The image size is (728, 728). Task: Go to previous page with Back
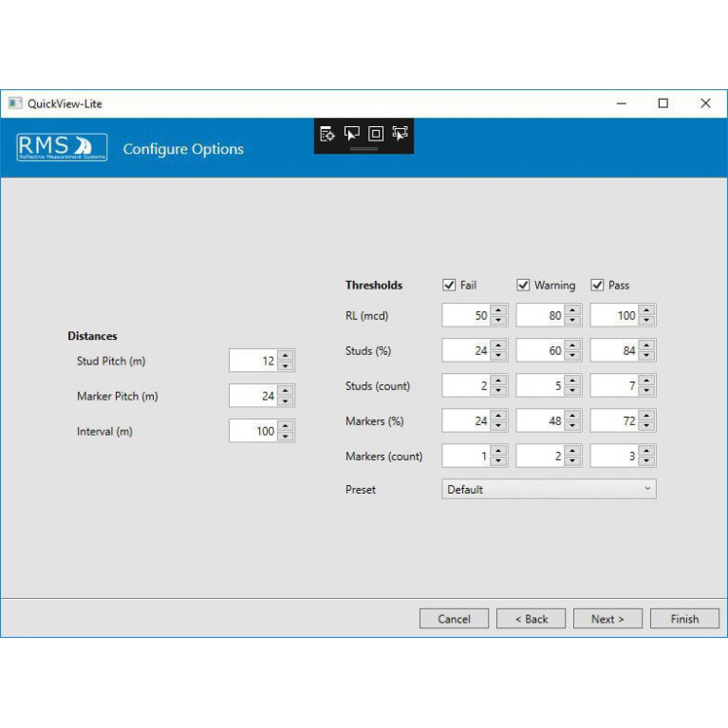[x=531, y=619]
